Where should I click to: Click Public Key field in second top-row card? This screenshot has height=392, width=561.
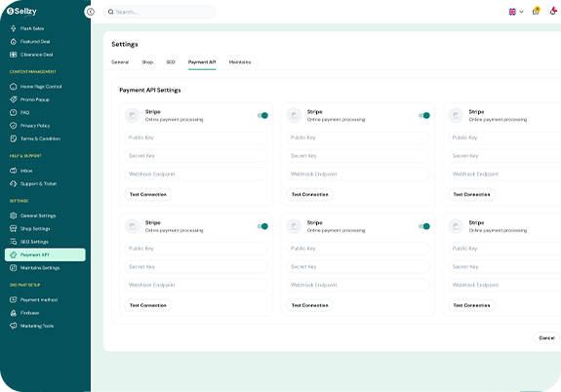pyautogui.click(x=358, y=137)
